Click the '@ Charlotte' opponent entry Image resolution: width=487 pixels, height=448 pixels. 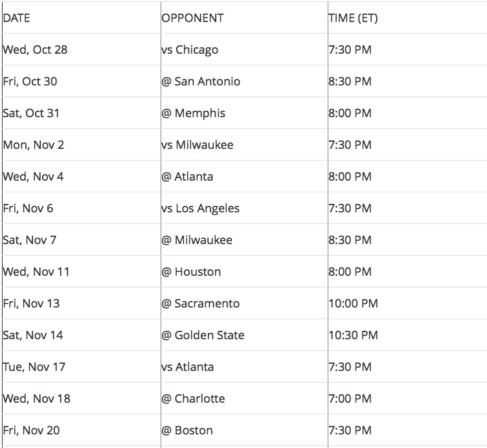(193, 399)
